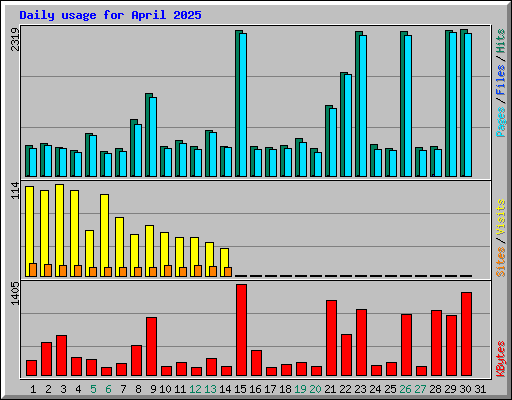512x400 pixels.
Task: Click day 28 on the x-axis
Action: [435, 389]
